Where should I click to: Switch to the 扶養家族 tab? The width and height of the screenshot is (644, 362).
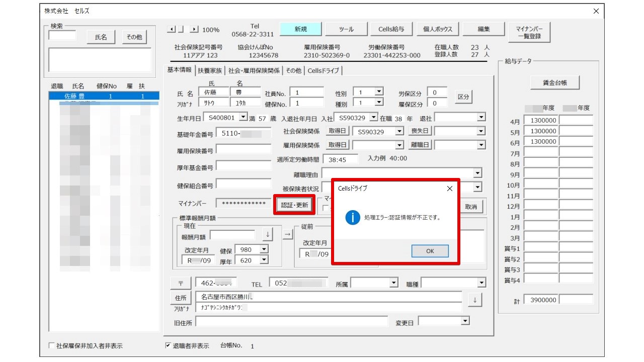click(210, 71)
